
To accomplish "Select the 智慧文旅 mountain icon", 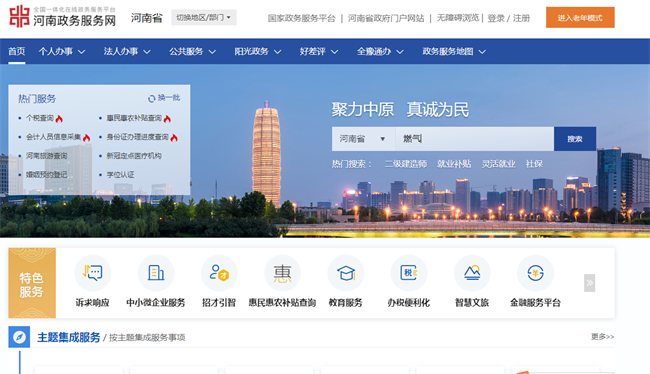I will (x=472, y=273).
